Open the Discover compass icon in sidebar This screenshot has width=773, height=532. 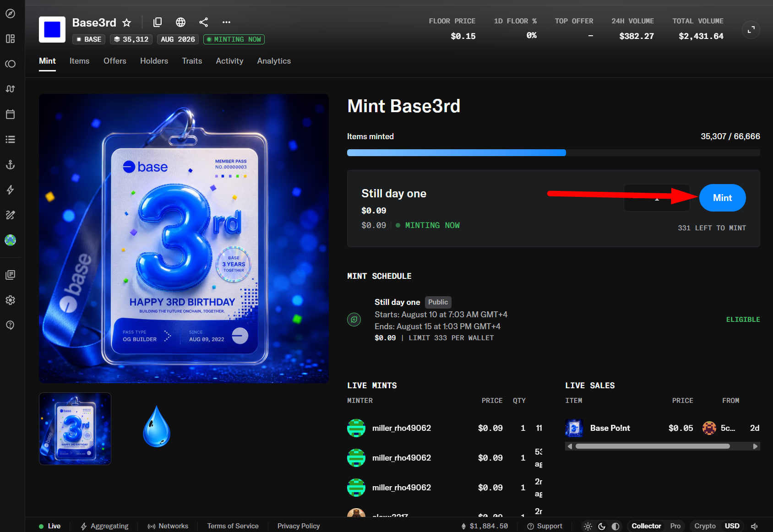pos(10,14)
